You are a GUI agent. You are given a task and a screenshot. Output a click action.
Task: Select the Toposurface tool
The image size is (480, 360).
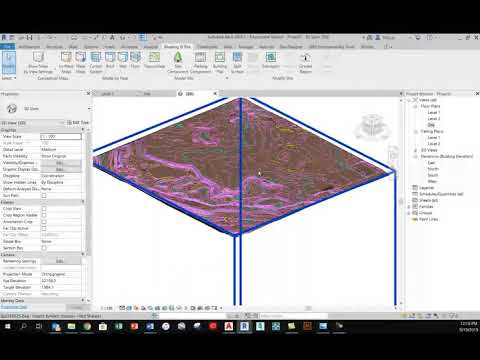pos(154,60)
